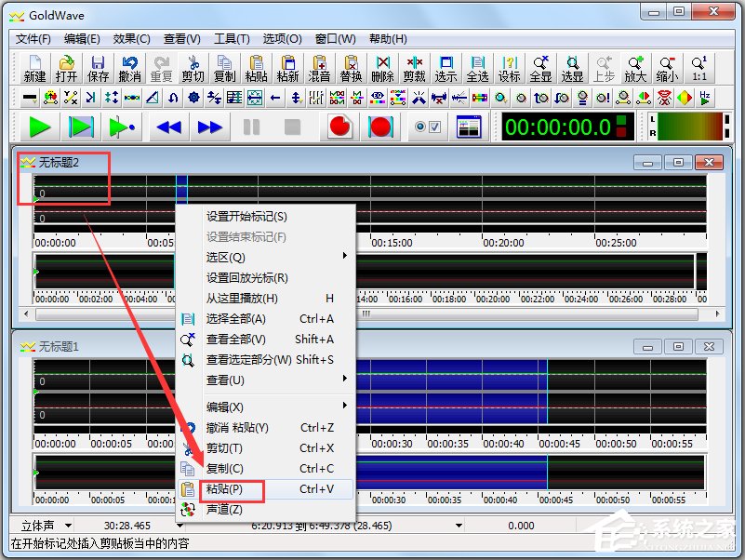Choose 从这里播放(H) in context menu
Image resolution: width=745 pixels, height=560 pixels.
pos(266,299)
